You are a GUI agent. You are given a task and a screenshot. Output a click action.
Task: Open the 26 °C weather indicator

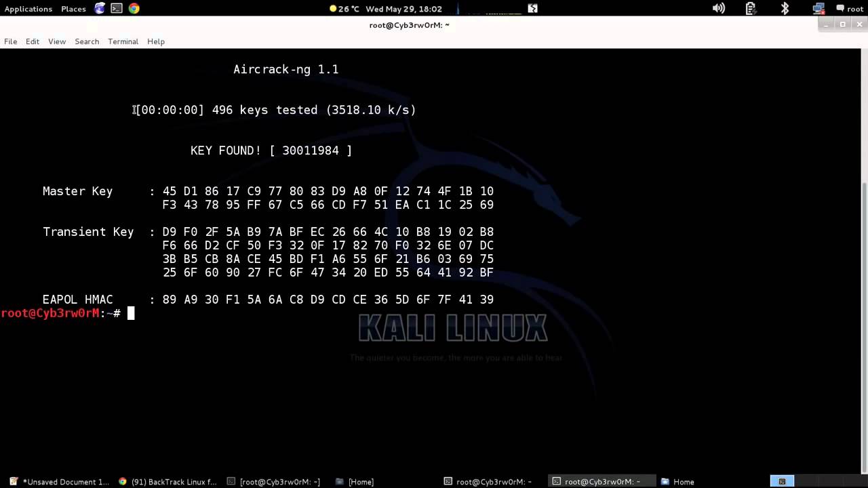coord(344,9)
